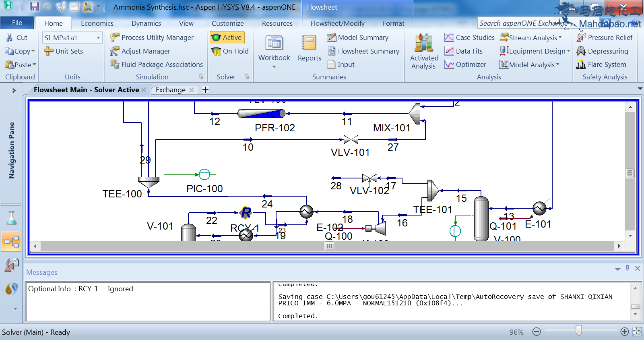Image resolution: width=644 pixels, height=340 pixels.
Task: Open the Safety Analysis environment icon in the navigation pane
Action: tap(11, 265)
